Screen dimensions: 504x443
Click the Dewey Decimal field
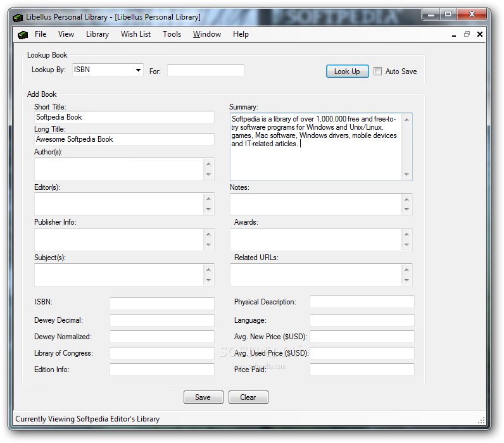[162, 320]
